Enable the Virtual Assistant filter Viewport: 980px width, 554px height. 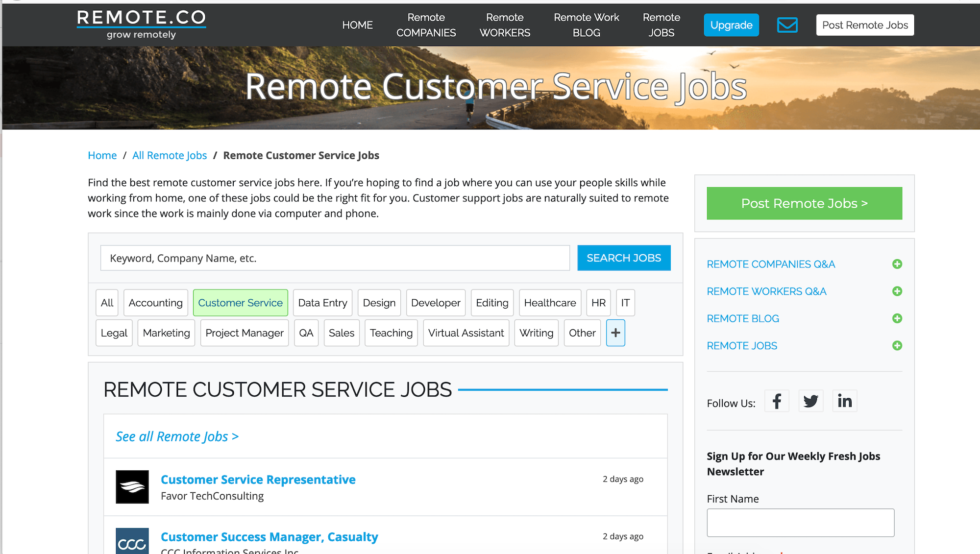pos(465,333)
